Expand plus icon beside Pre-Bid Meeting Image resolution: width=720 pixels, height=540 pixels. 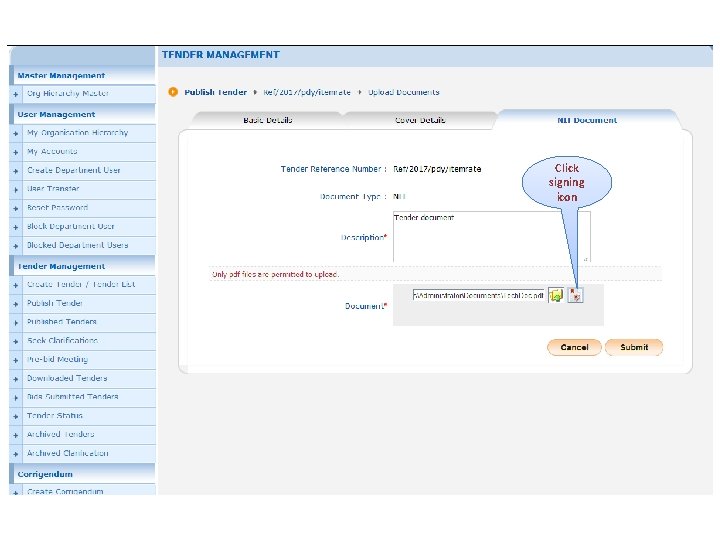(16, 360)
